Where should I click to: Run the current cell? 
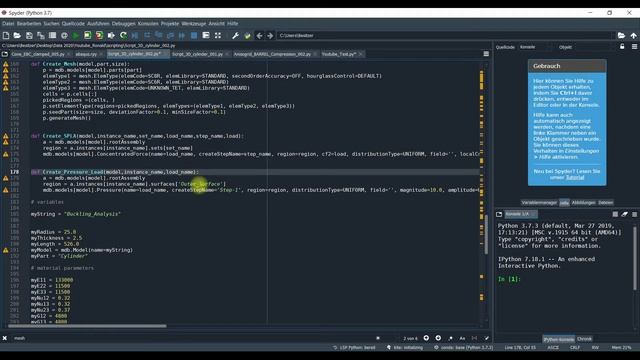pos(88,36)
